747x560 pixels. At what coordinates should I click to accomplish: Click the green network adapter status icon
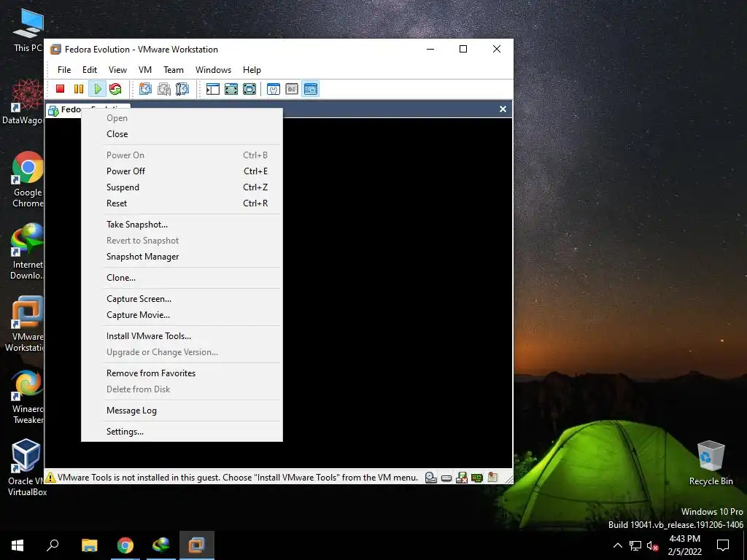[477, 477]
